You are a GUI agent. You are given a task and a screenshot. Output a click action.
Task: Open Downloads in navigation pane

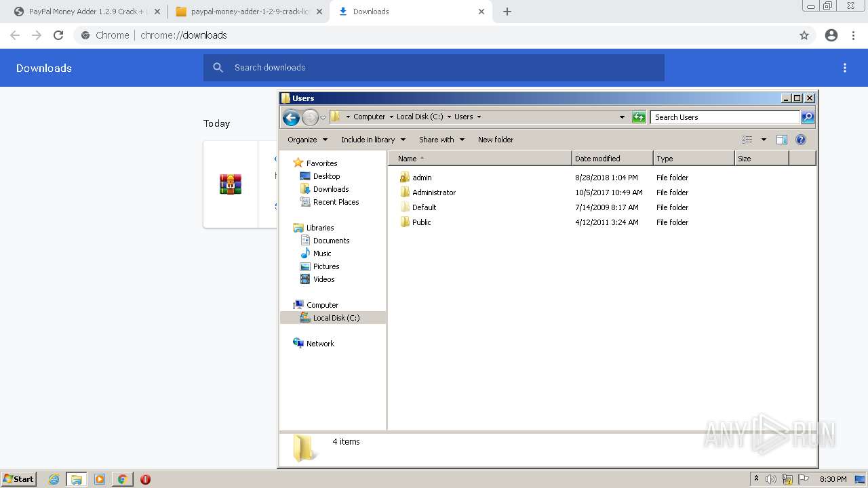[x=331, y=189]
